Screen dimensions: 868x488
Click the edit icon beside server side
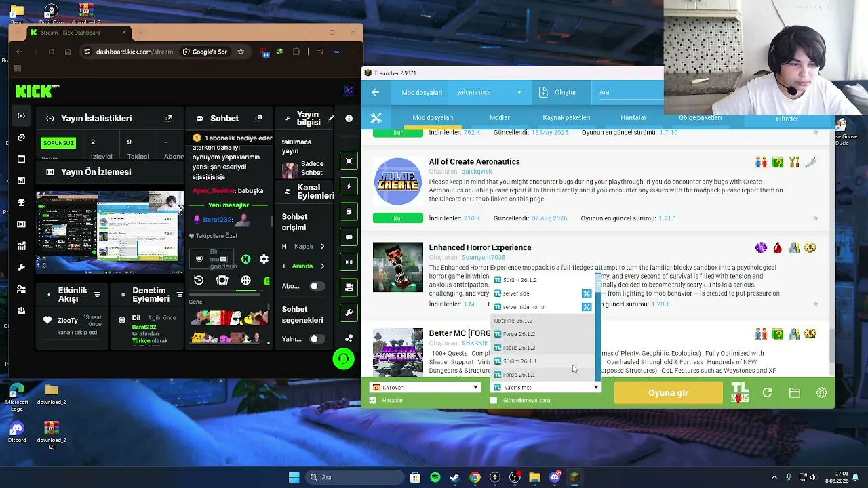[587, 293]
